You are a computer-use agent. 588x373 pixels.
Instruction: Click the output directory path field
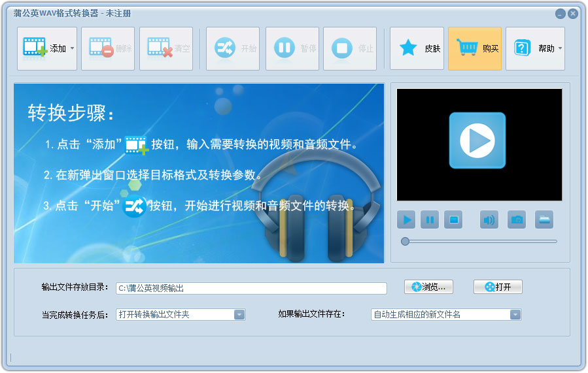251,288
